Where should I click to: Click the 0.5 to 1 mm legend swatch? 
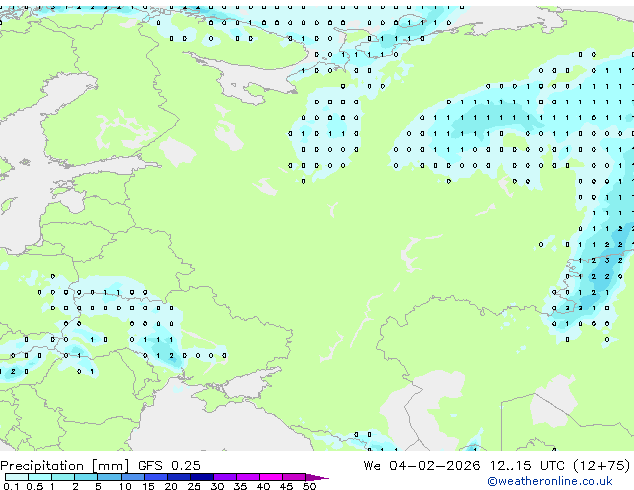(40, 477)
